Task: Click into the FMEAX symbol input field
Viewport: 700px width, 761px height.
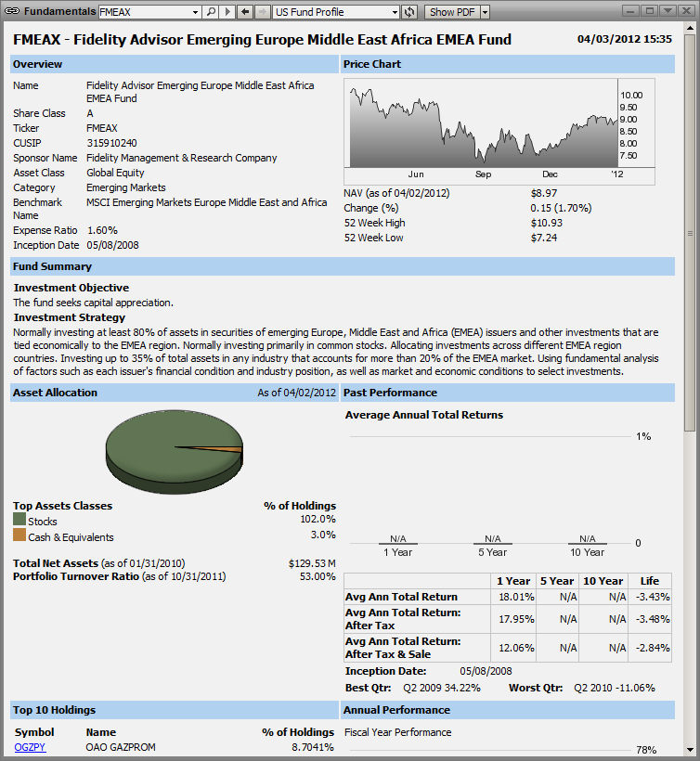Action: (x=145, y=12)
